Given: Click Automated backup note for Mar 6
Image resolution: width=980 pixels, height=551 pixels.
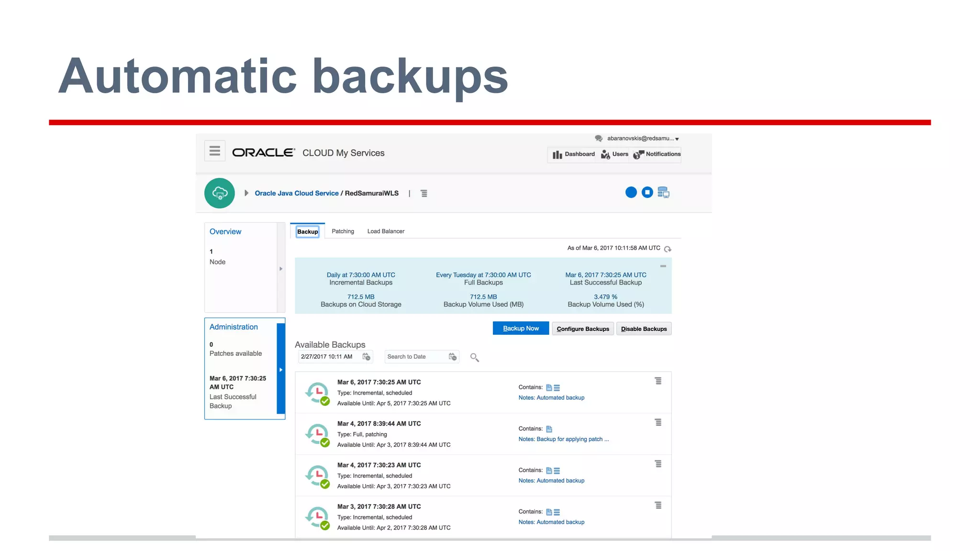Looking at the screenshot, I should tap(551, 398).
